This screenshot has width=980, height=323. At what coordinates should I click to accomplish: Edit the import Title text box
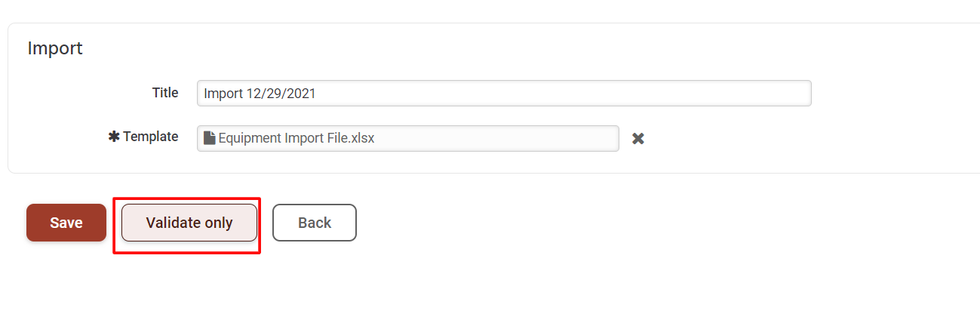[504, 94]
